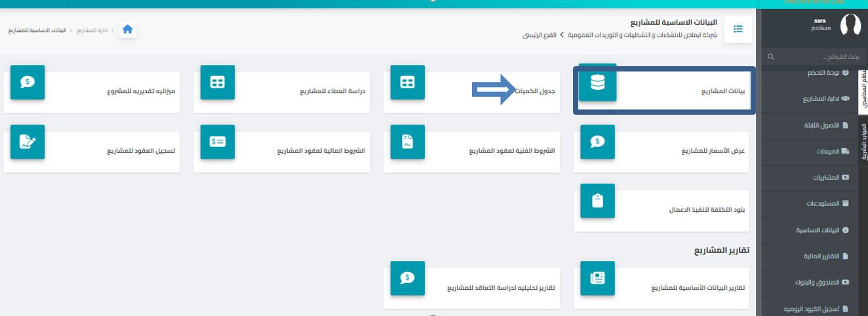868x316 pixels.
Task: Click the جدول الكميات table icon
Action: click(407, 83)
